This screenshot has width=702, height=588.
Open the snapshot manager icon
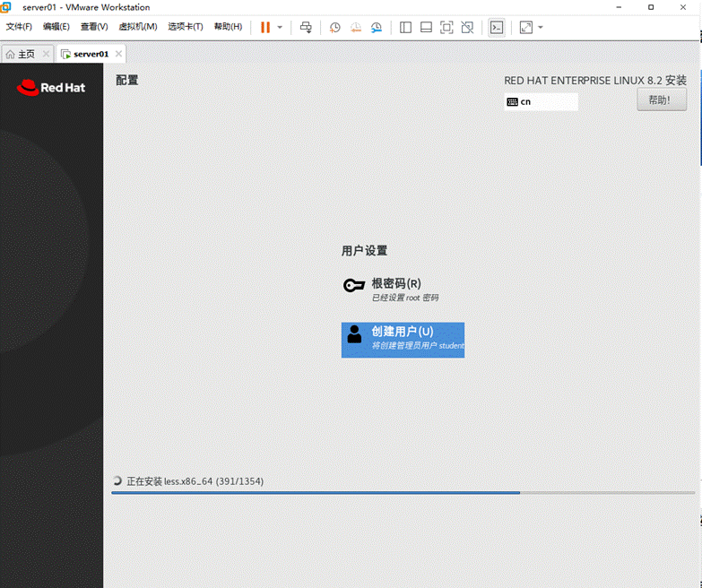coord(377,27)
